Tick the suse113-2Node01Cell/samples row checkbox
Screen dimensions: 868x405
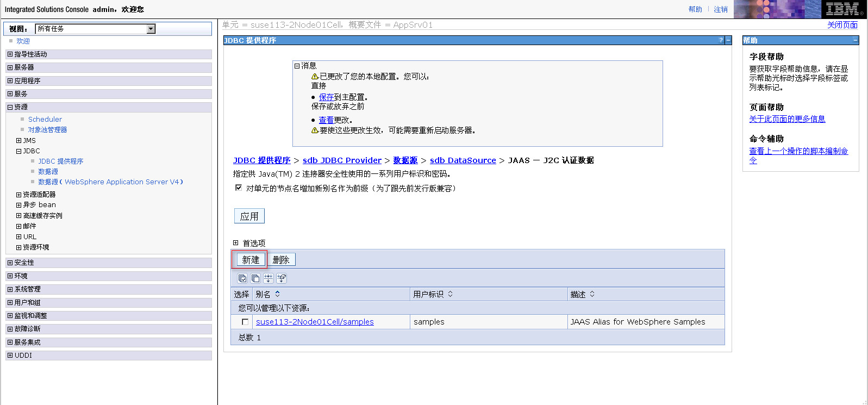point(245,322)
